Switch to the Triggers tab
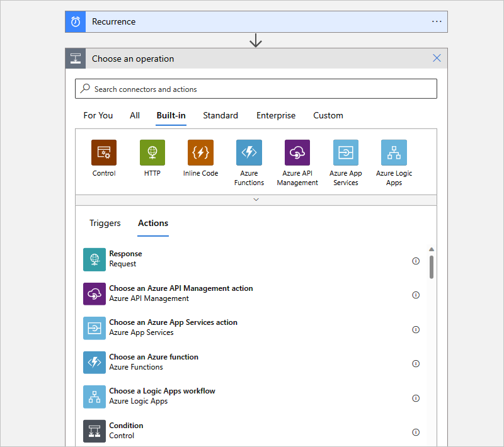 (x=105, y=223)
